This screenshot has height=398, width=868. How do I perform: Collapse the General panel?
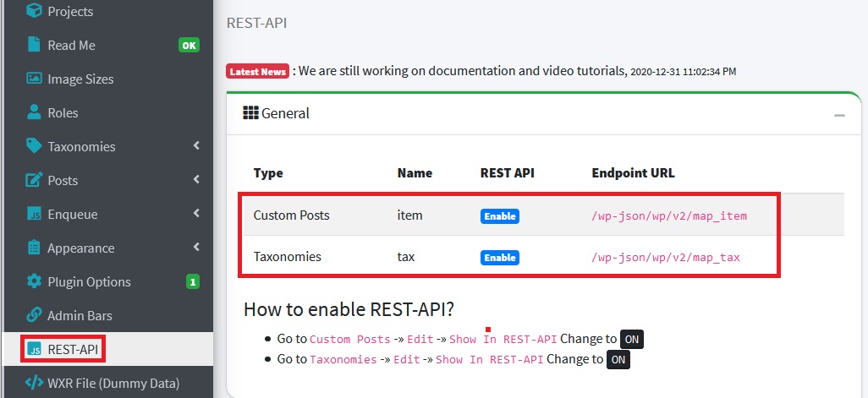tap(839, 114)
